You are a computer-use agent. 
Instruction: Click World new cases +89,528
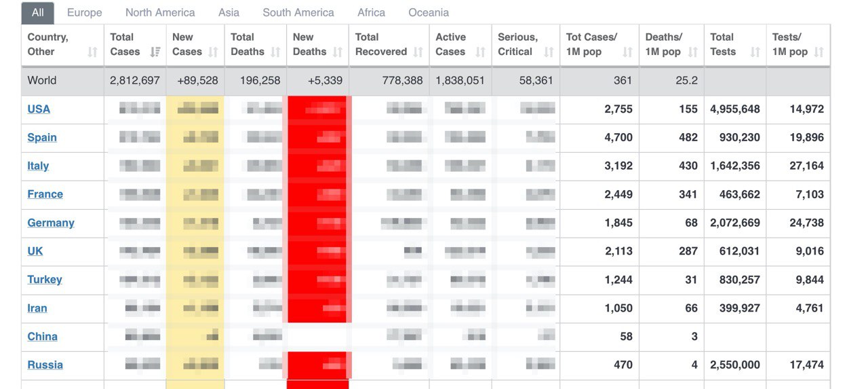pyautogui.click(x=198, y=81)
